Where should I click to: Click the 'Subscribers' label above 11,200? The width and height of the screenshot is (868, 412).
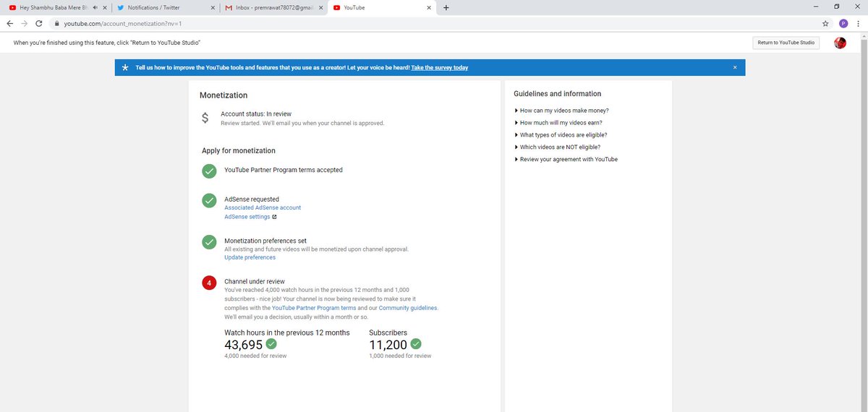click(388, 332)
